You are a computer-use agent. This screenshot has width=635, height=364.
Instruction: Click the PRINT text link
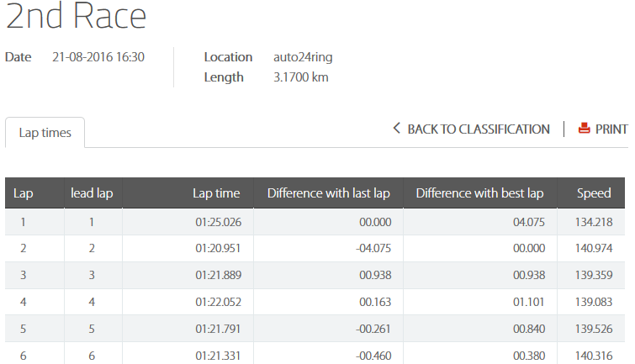click(611, 129)
